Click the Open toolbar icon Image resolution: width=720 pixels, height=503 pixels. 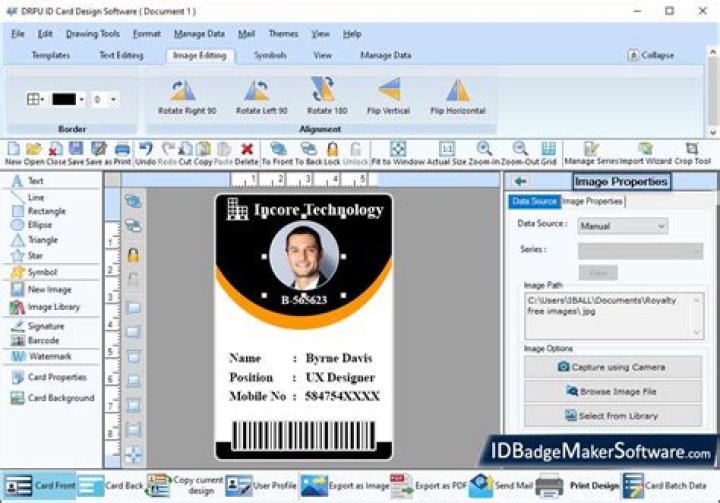click(34, 149)
